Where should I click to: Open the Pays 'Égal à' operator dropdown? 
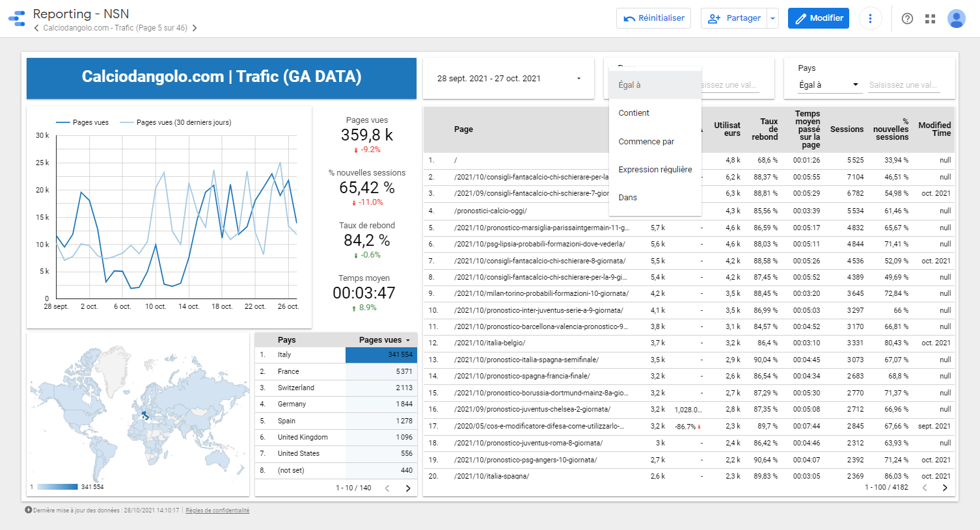click(828, 85)
